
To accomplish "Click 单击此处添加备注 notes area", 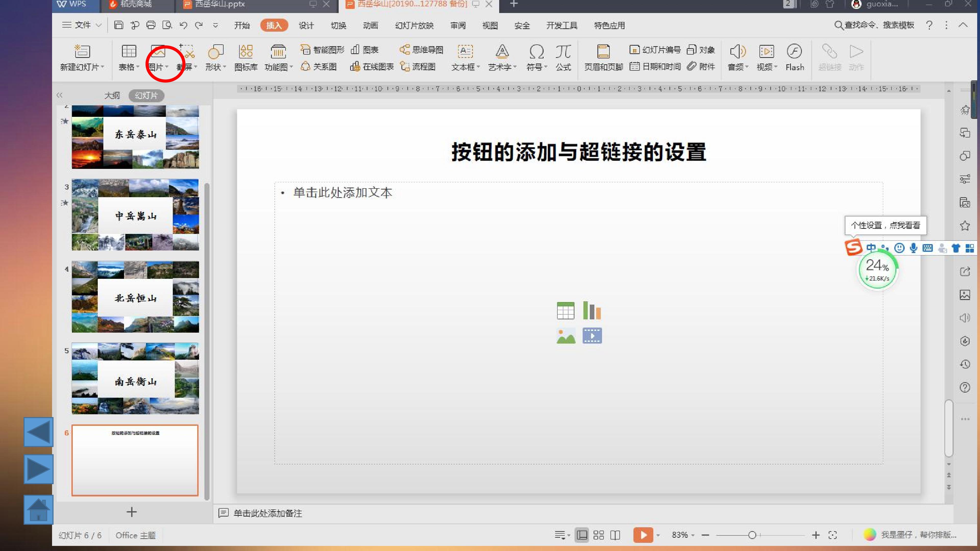I will tap(268, 513).
